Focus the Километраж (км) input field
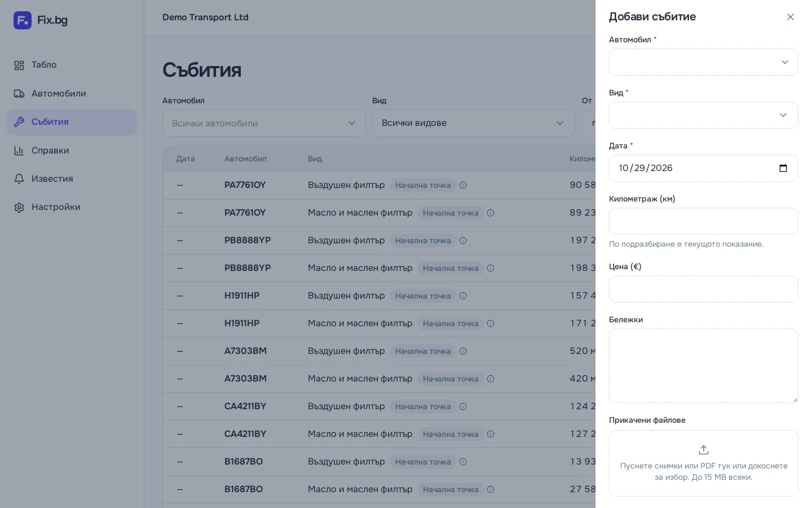Image resolution: width=812 pixels, height=508 pixels. point(704,221)
